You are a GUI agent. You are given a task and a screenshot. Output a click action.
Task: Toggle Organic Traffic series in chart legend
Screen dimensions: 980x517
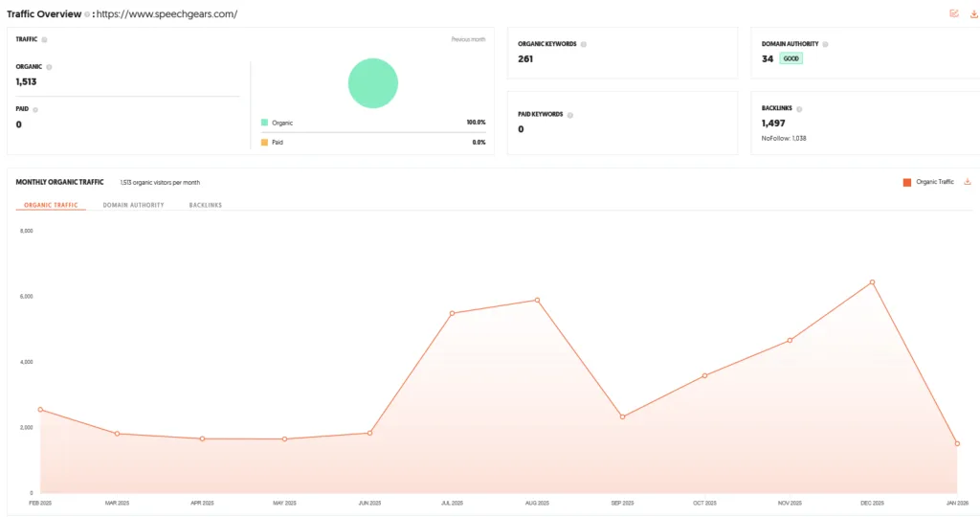point(928,182)
